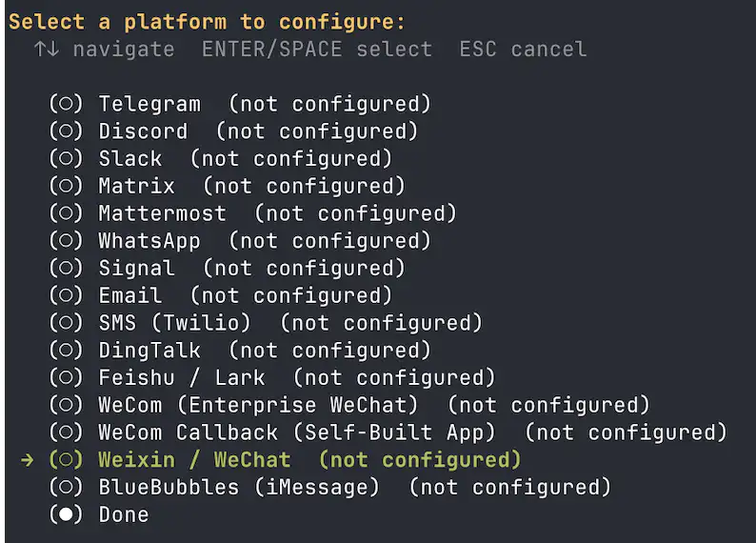Choose the Mattermost platform option
This screenshot has width=756, height=543.
[162, 213]
